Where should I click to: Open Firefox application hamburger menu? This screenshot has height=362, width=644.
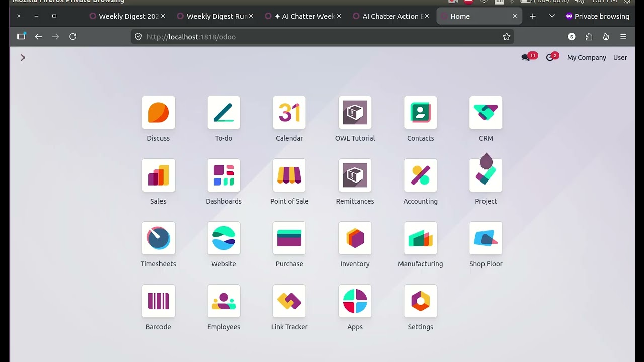click(x=623, y=37)
